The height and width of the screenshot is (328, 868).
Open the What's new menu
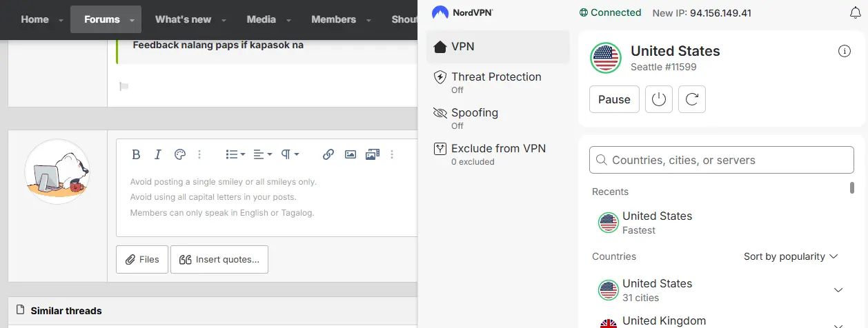point(183,19)
